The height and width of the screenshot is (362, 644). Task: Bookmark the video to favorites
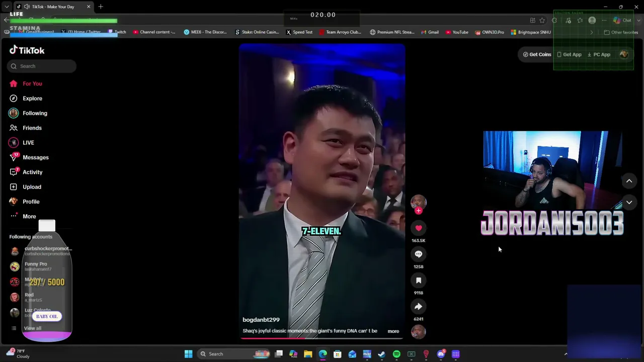(418, 281)
